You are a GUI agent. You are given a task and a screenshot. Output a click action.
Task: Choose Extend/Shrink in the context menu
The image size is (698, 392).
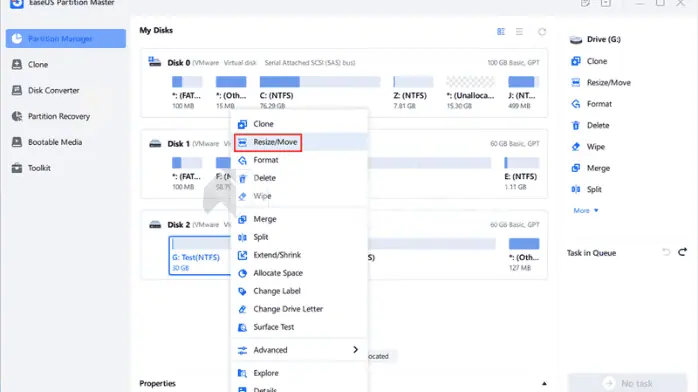pos(300,255)
